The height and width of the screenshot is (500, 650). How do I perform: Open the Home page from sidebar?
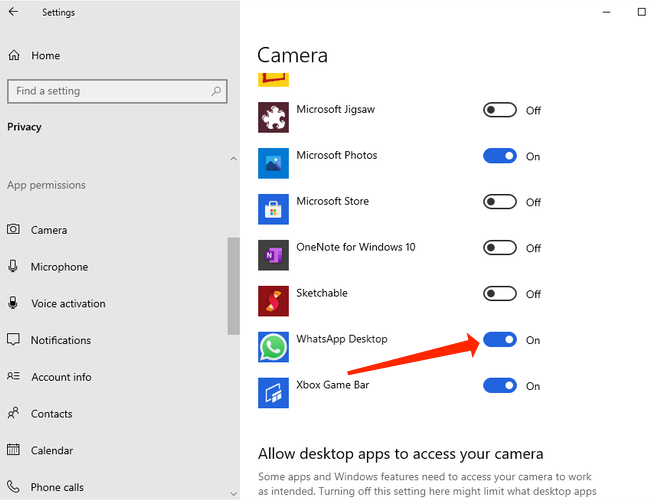[46, 56]
